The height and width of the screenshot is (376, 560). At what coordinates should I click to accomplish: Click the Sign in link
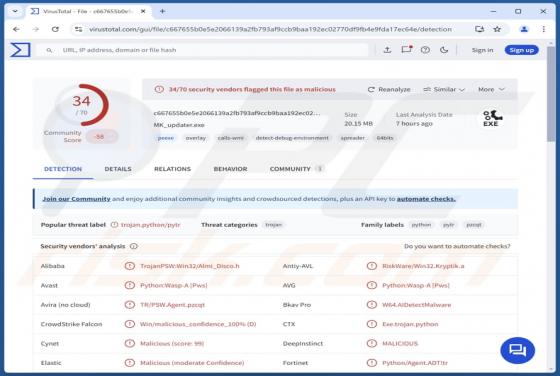pyautogui.click(x=482, y=50)
